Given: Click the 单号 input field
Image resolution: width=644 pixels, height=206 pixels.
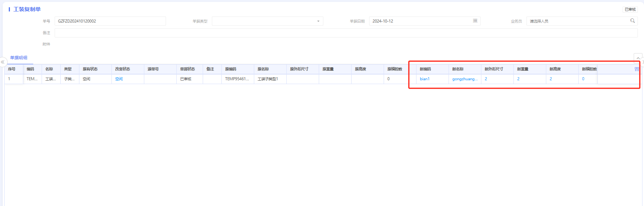Looking at the screenshot, I should point(110,21).
